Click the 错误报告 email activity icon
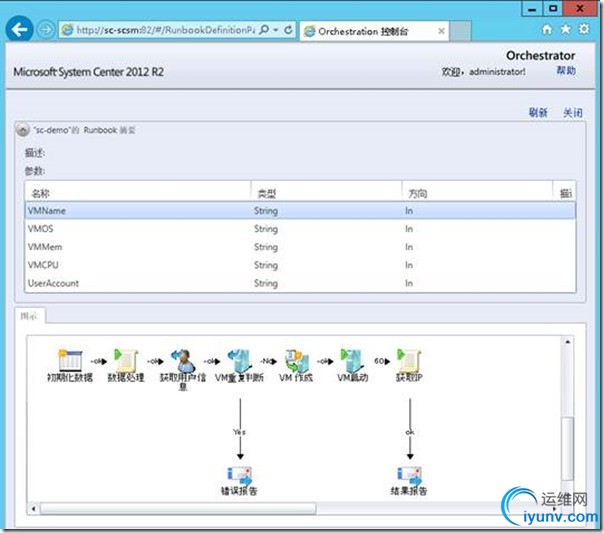This screenshot has height=533, width=604. [240, 475]
